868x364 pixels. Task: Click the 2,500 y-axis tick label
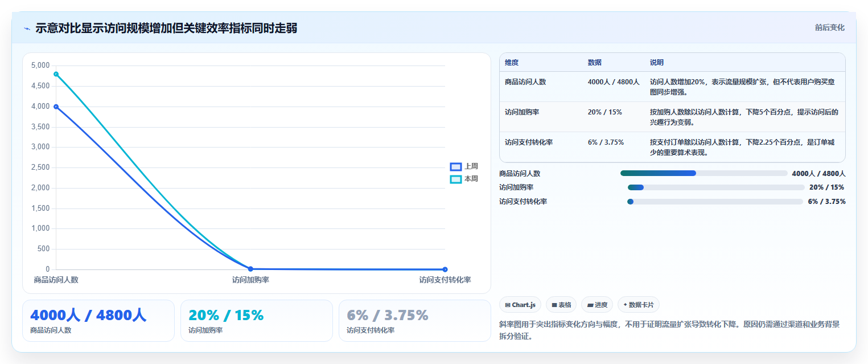[x=40, y=167]
